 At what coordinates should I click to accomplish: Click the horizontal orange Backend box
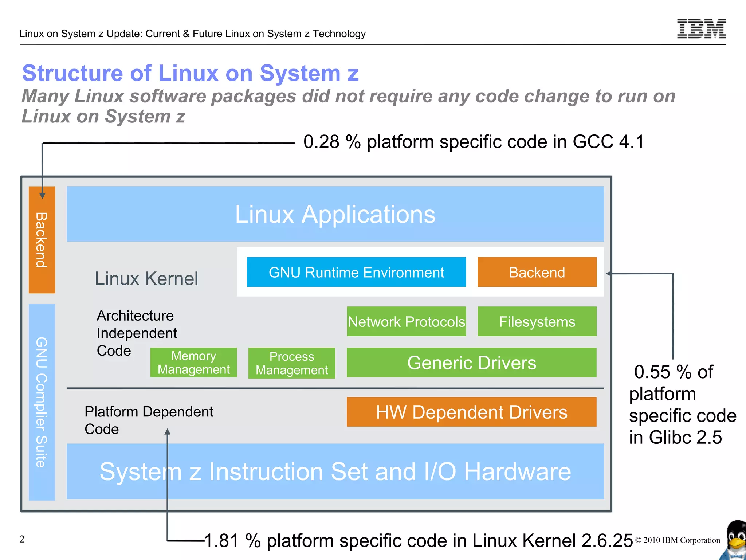pos(537,272)
